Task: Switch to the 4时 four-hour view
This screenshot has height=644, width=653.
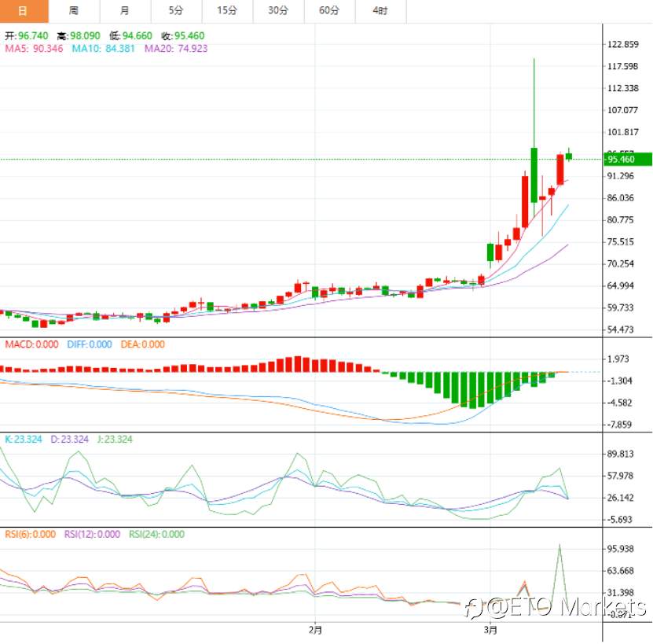Action: coord(380,12)
